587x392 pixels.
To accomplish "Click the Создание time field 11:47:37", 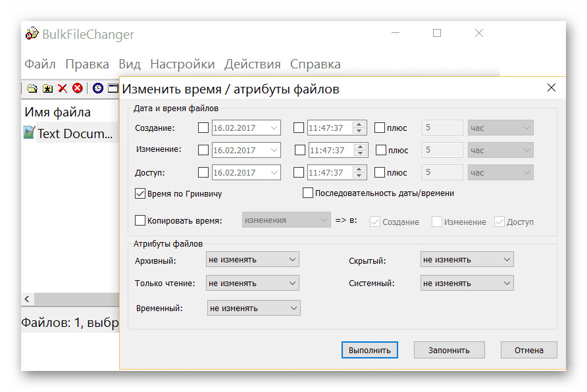I will (330, 128).
